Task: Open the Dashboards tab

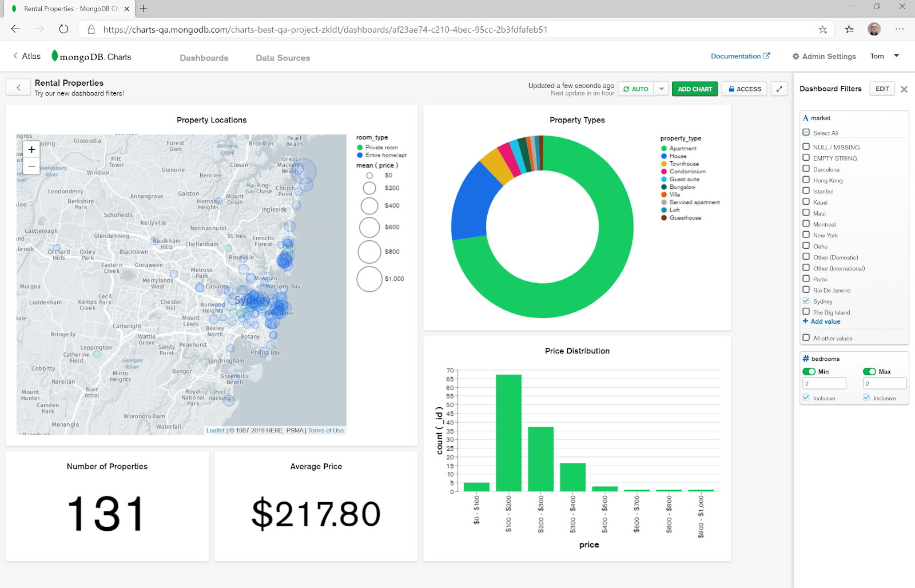Action: click(204, 58)
